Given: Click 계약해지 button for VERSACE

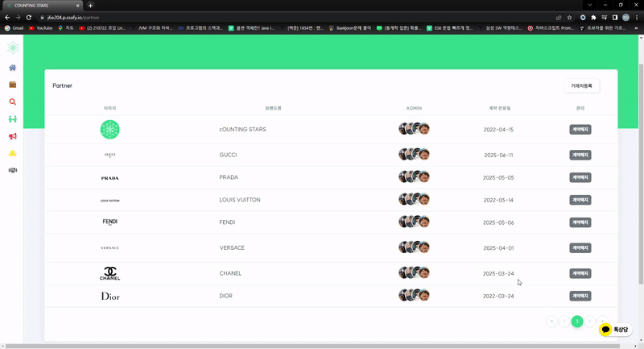Looking at the screenshot, I should pos(580,248).
